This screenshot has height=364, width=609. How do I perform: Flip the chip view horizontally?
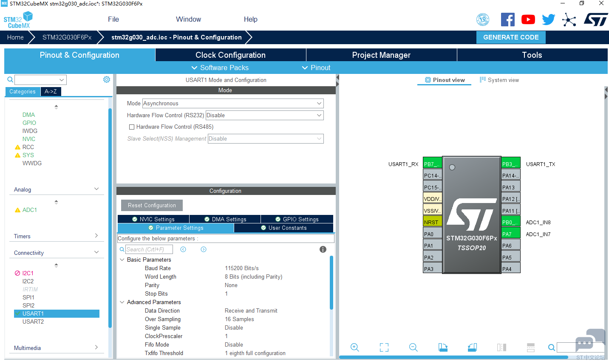point(501,347)
